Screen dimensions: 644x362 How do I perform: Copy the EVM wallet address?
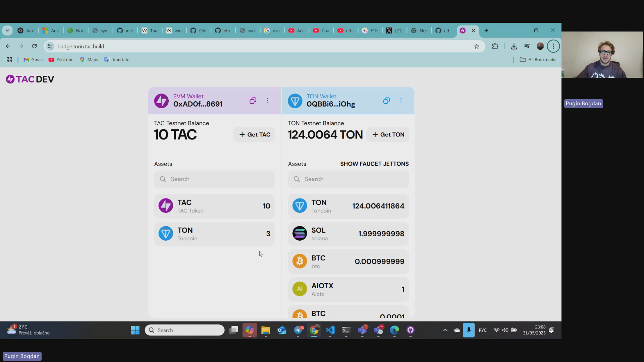click(253, 101)
